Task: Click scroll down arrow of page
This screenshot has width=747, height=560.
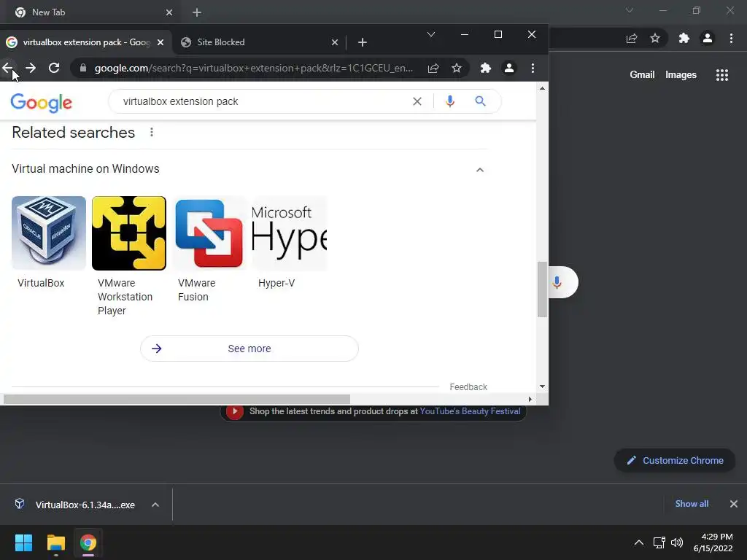Action: point(542,386)
